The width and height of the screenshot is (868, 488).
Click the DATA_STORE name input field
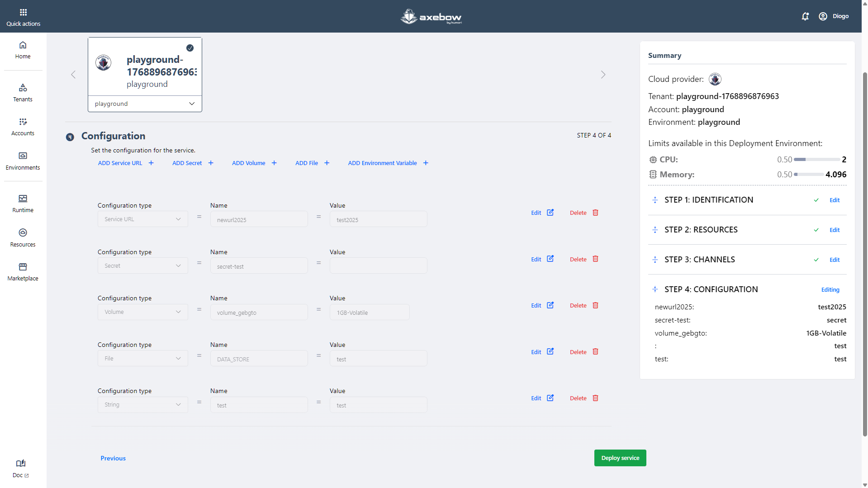coord(259,359)
